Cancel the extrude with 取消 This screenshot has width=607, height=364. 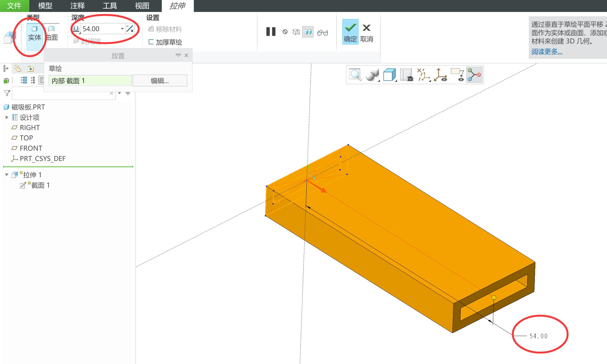[x=366, y=33]
